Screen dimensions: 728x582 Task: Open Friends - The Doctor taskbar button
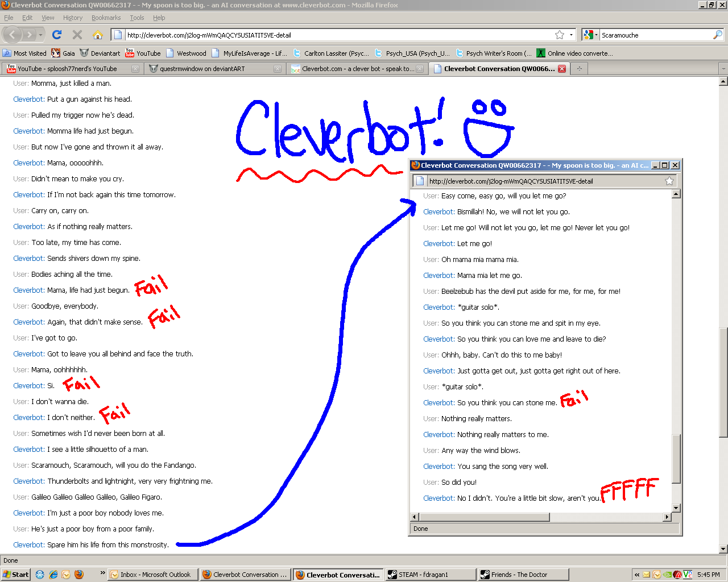tap(523, 575)
